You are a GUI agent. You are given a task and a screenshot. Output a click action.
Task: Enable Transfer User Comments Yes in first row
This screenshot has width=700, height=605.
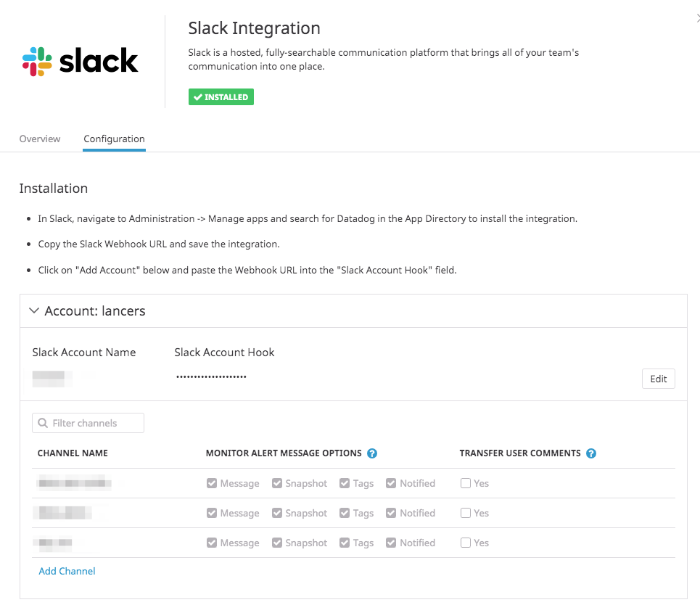coord(466,483)
